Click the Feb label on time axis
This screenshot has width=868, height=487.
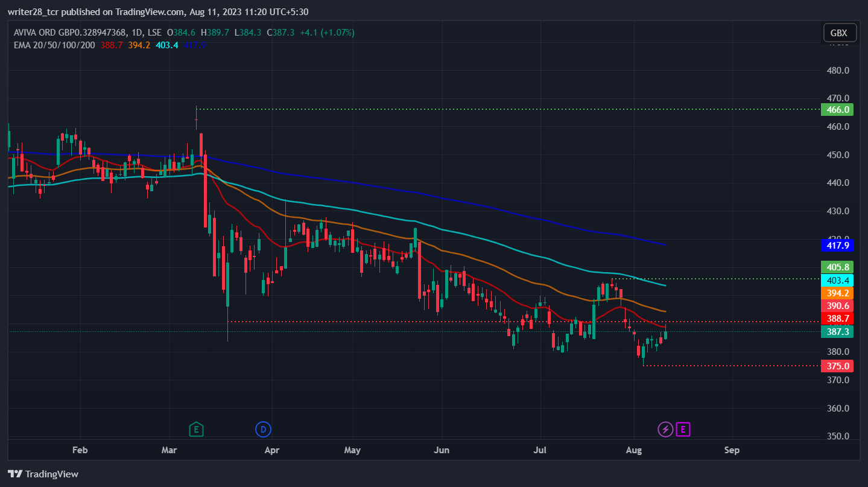80,450
